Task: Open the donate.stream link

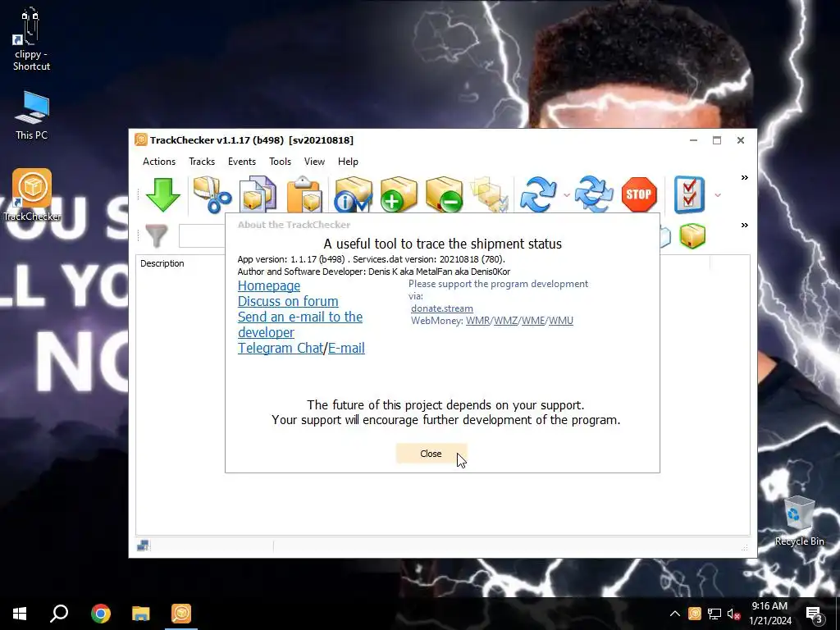Action: [x=442, y=308]
